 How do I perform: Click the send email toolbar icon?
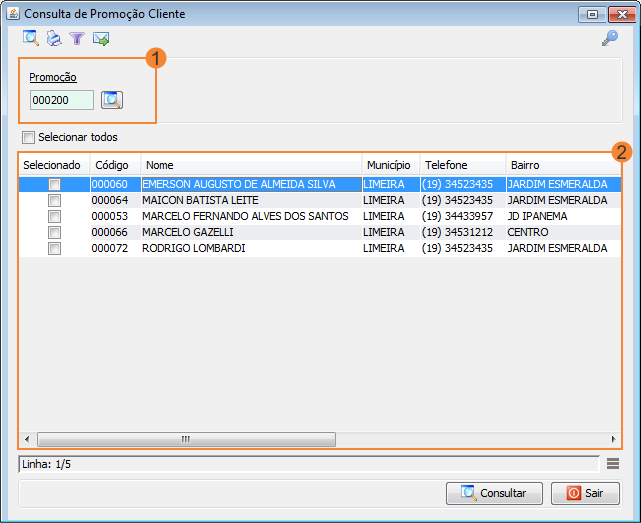(101, 39)
